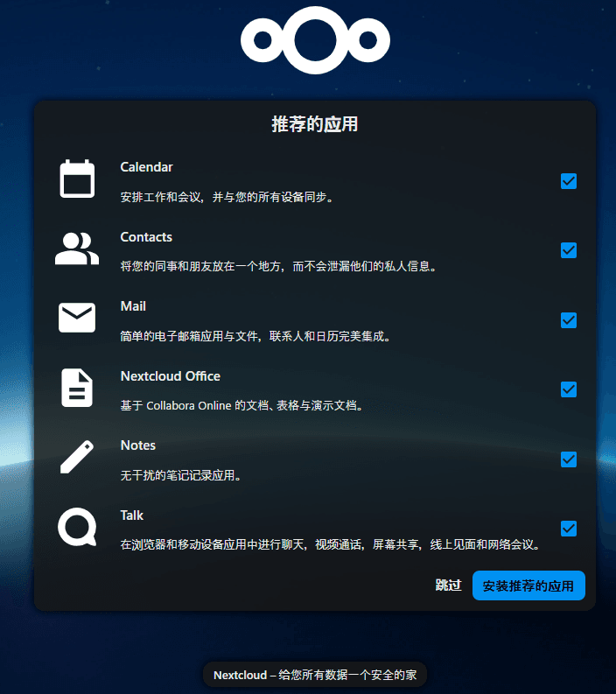616x694 pixels.
Task: Uncheck the Contacts checkbox
Action: pos(569,250)
